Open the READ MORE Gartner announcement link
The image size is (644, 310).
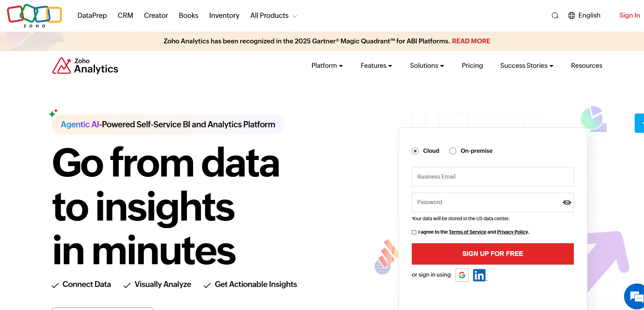tap(471, 41)
